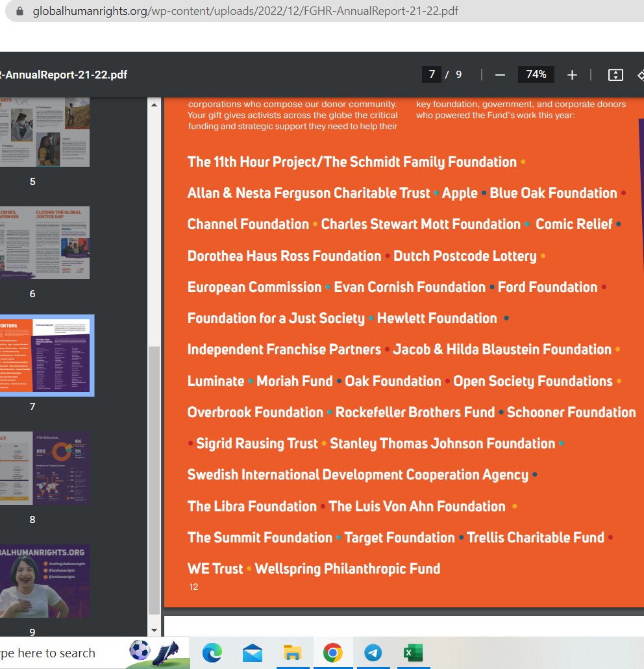Click the fit to page icon
Screen dimensions: 644x669
(x=615, y=75)
